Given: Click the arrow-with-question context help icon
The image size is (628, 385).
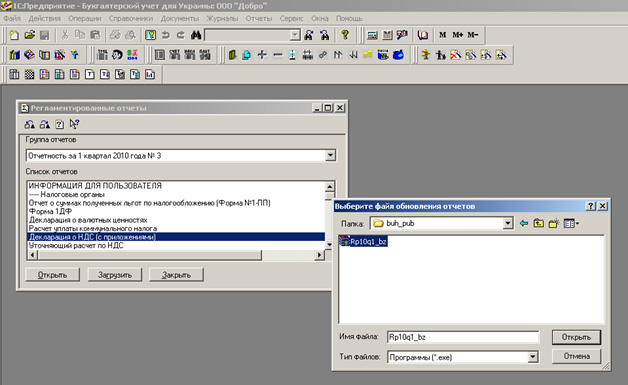Looking at the screenshot, I should click(74, 124).
